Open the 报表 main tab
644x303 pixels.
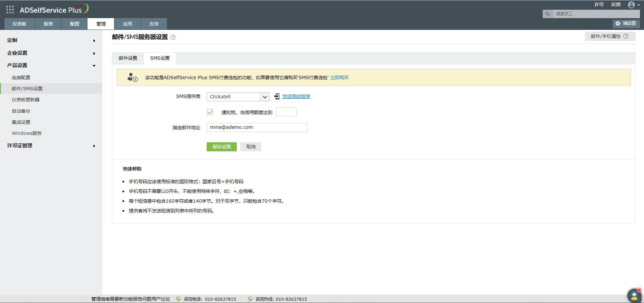click(x=48, y=24)
